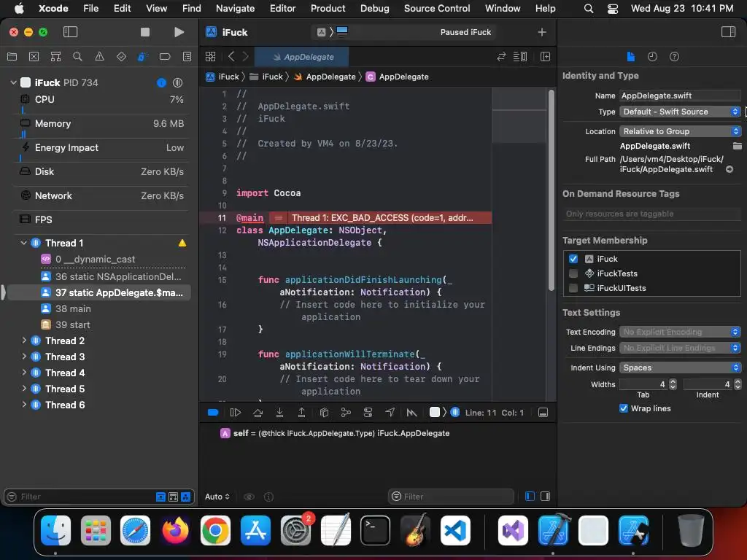Stop the running iFuck app
The image size is (747, 560).
click(145, 32)
